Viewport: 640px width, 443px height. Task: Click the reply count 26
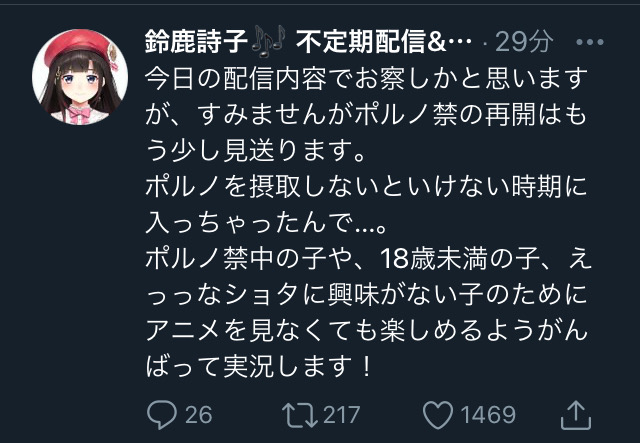198,415
